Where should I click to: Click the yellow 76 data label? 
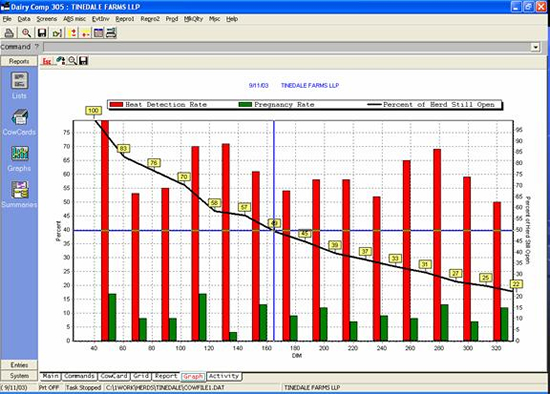154,163
